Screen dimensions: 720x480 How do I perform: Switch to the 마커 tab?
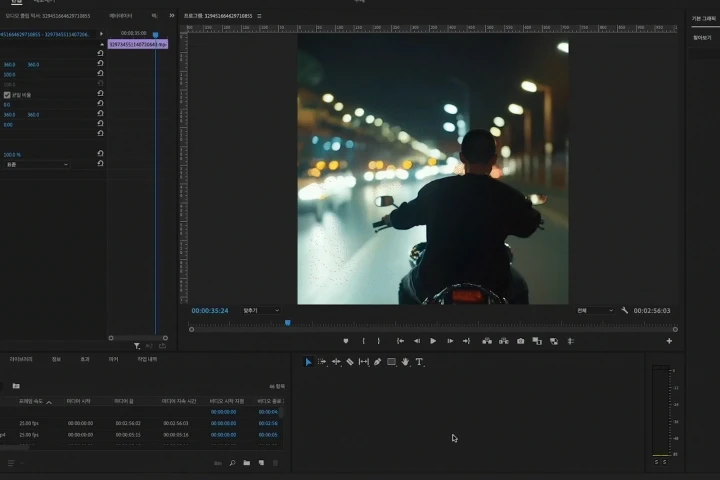tap(113, 359)
